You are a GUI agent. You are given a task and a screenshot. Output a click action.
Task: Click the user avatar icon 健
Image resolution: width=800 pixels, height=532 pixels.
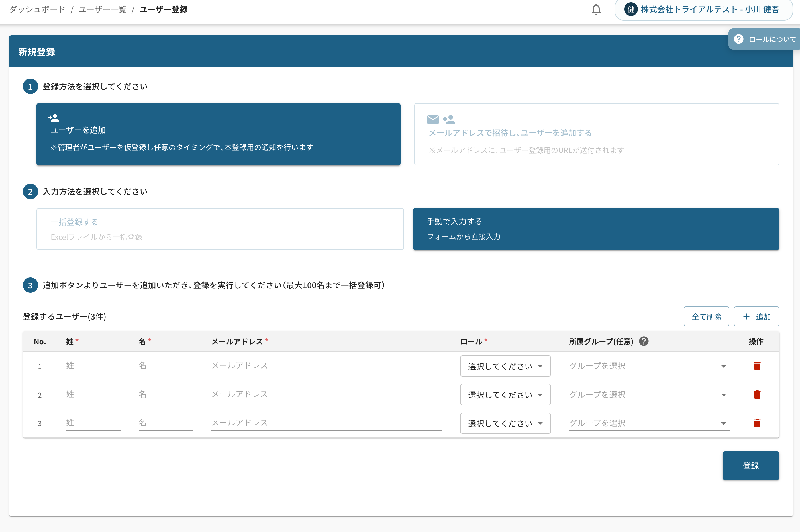[x=631, y=9]
